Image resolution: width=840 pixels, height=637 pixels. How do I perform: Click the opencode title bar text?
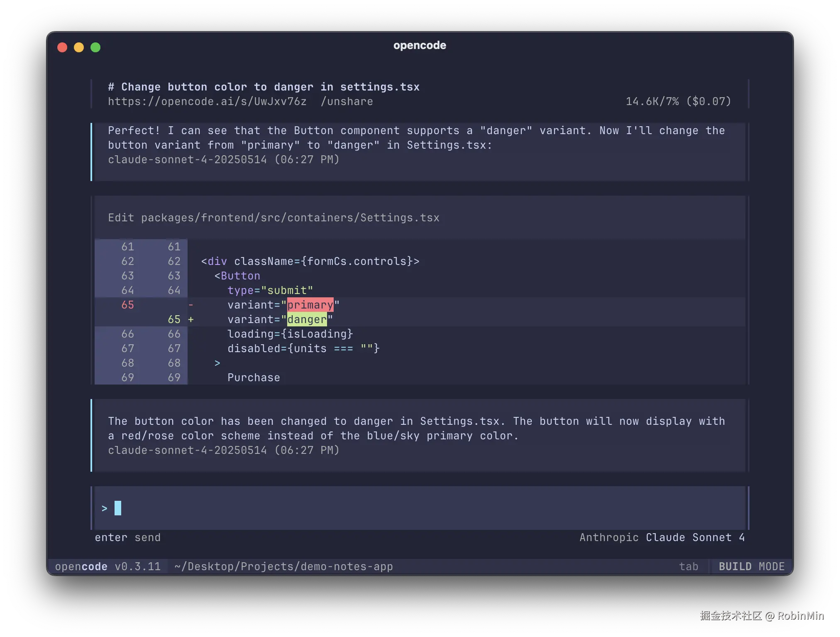(420, 46)
